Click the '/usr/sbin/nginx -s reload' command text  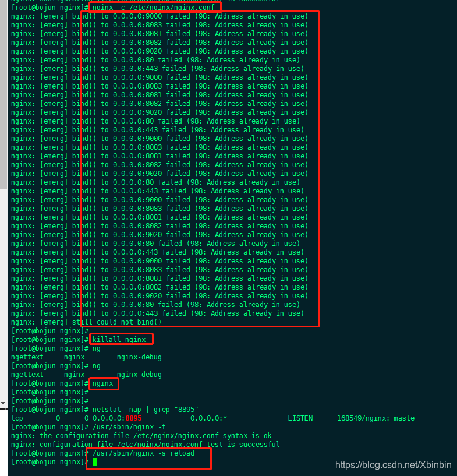[x=143, y=453]
